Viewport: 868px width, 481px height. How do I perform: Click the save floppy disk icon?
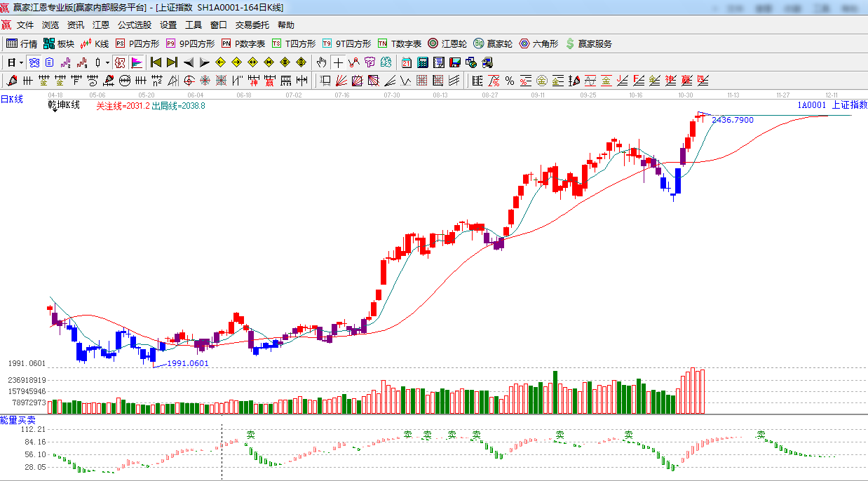455,62
